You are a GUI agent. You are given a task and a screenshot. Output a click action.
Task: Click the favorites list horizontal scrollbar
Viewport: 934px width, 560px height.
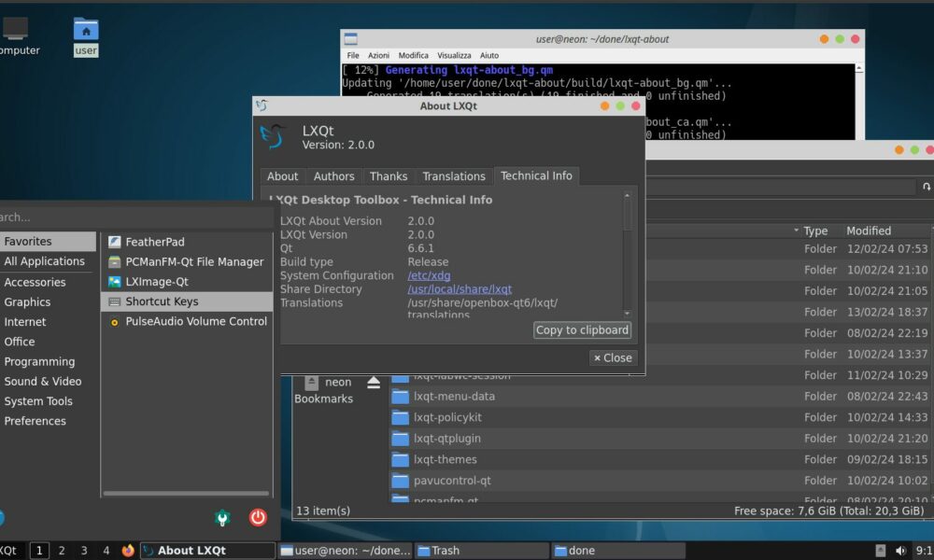pos(186,493)
